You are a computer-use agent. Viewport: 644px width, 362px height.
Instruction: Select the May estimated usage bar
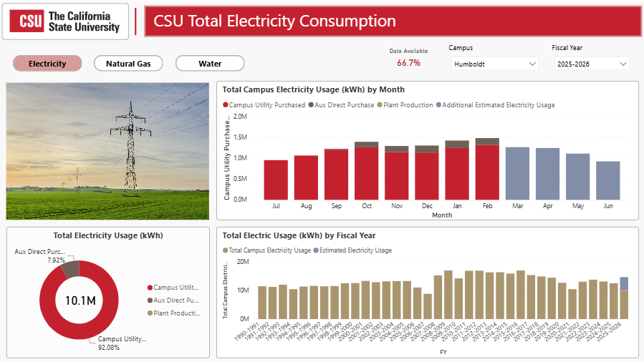pos(578,177)
